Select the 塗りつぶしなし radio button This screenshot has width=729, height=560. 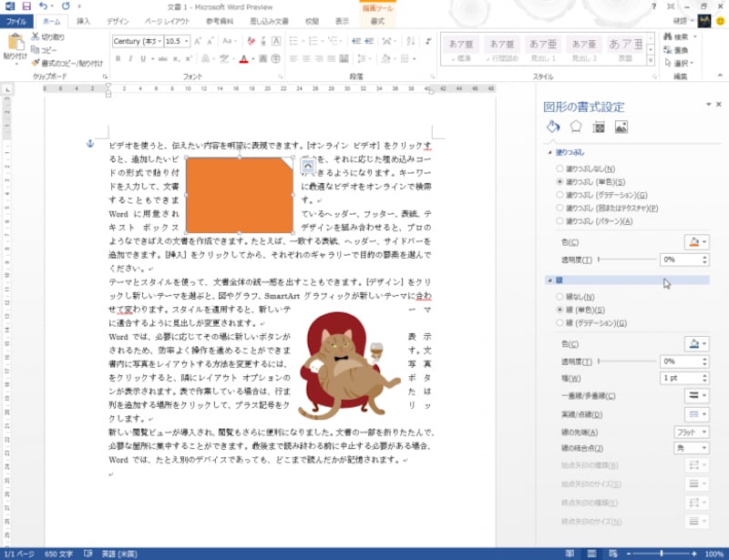click(x=560, y=169)
